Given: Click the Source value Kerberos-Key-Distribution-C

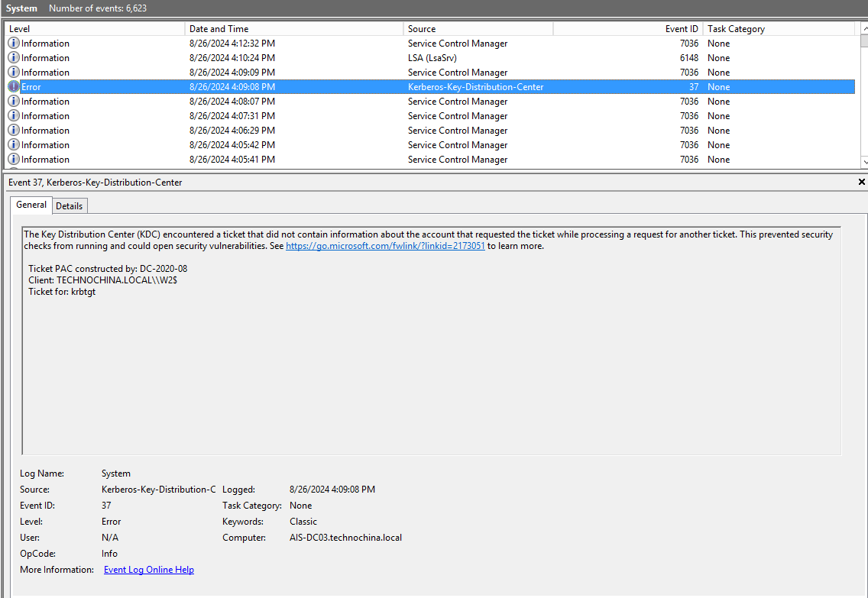Looking at the screenshot, I should coord(158,490).
